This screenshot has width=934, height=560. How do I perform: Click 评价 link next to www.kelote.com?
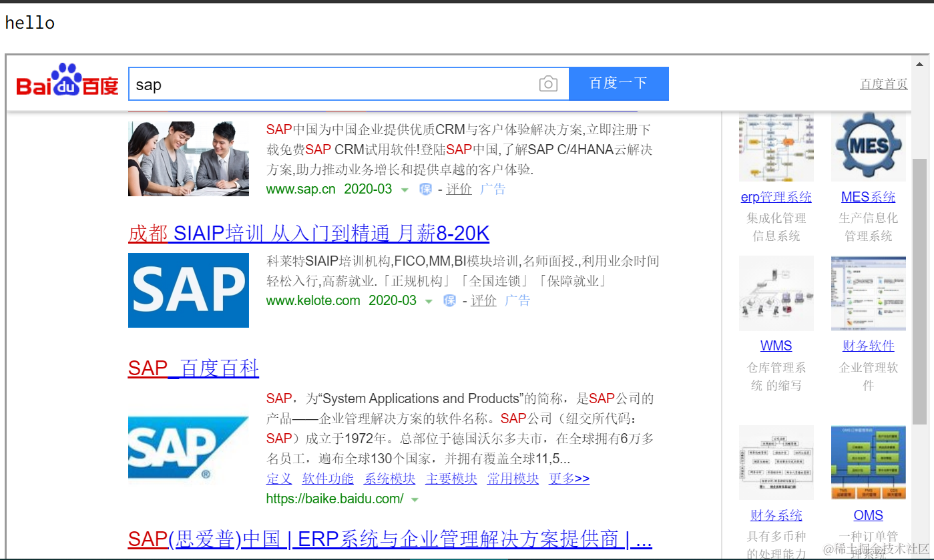click(484, 301)
